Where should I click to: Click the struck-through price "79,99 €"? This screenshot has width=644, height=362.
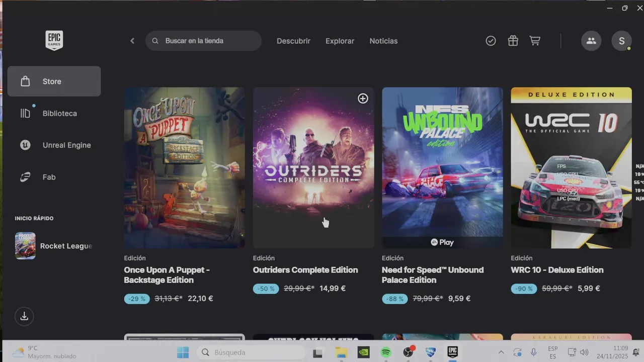(428, 299)
